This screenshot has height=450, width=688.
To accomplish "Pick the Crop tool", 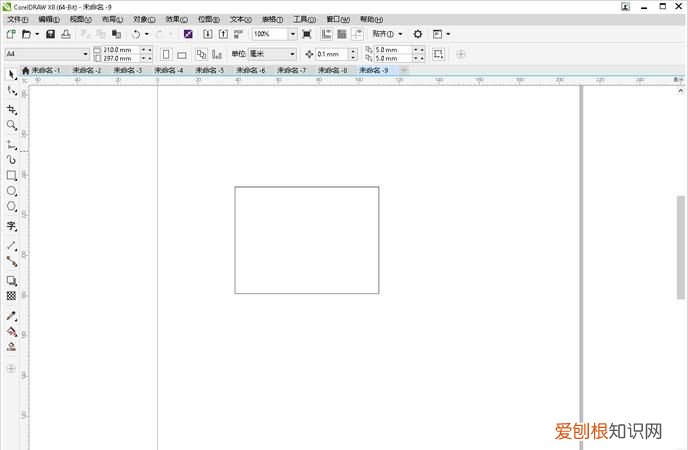I will [x=11, y=109].
